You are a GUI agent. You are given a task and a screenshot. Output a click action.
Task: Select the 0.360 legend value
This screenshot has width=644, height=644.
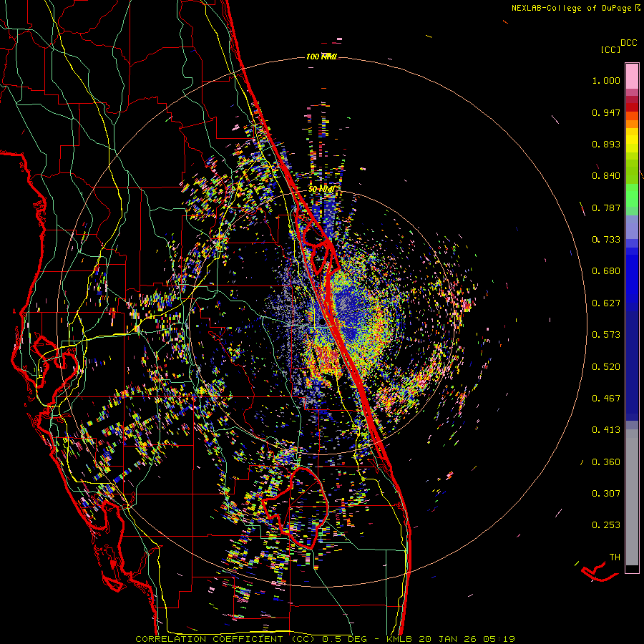(x=606, y=462)
